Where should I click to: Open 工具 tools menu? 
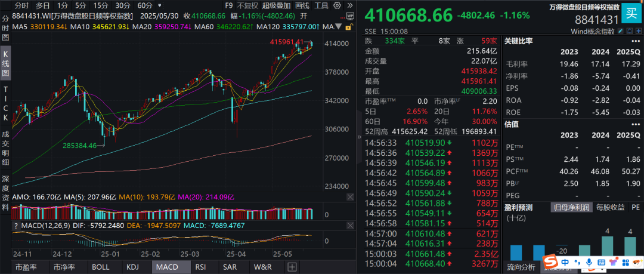pyautogui.click(x=321, y=6)
